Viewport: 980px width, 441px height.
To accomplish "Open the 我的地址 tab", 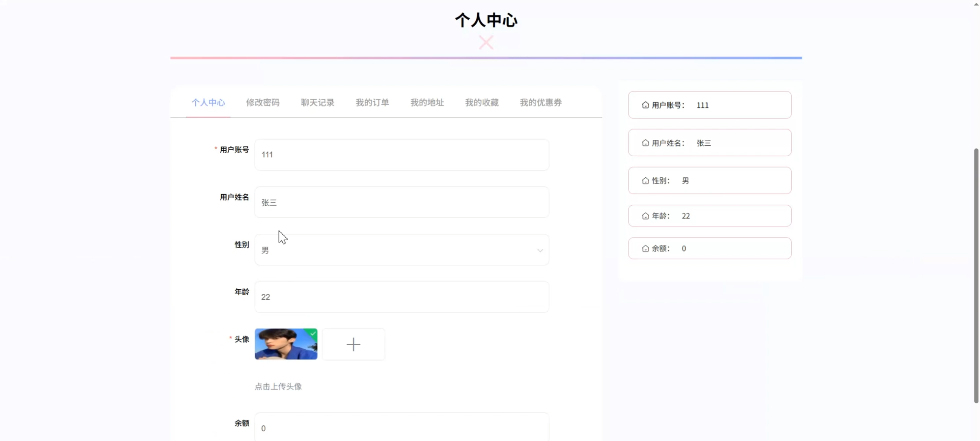I will click(x=427, y=103).
